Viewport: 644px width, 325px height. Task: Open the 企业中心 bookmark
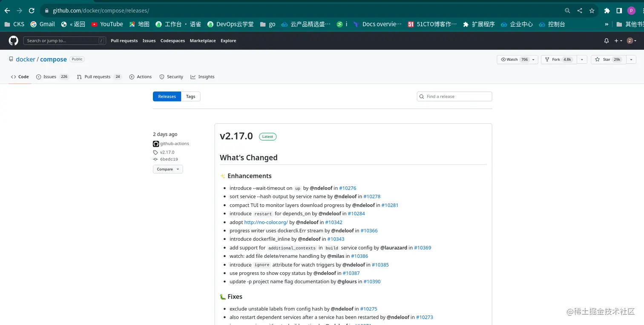[x=517, y=24]
